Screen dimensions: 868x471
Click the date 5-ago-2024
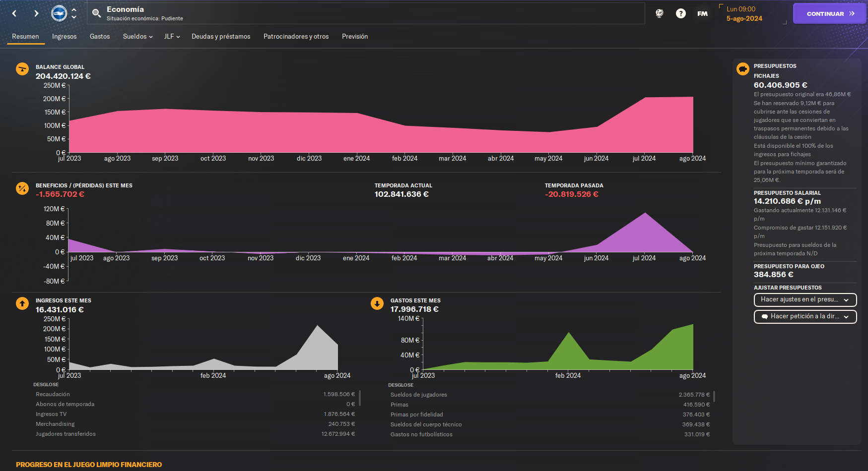[744, 18]
